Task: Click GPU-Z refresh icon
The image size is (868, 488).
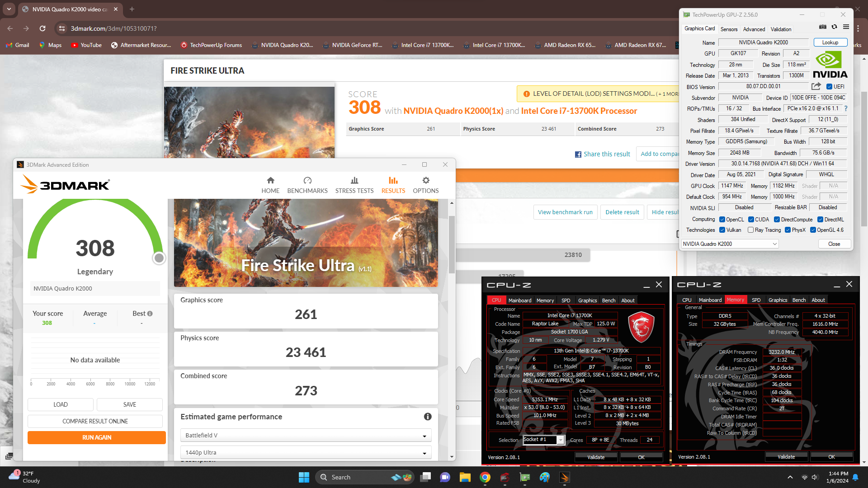Action: point(835,27)
